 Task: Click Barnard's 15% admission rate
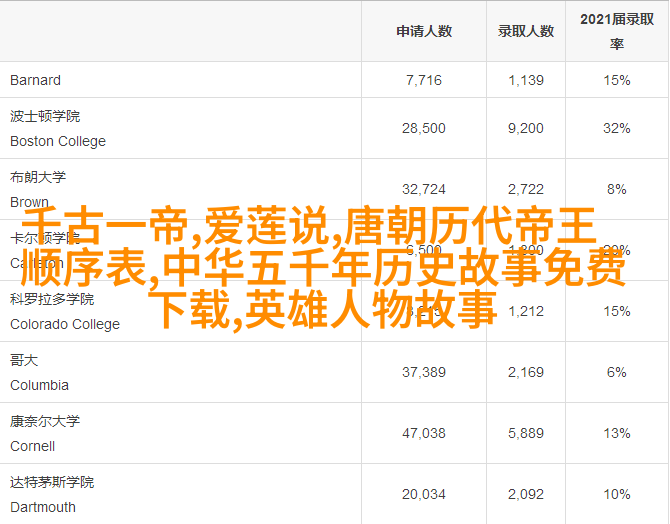click(x=617, y=80)
